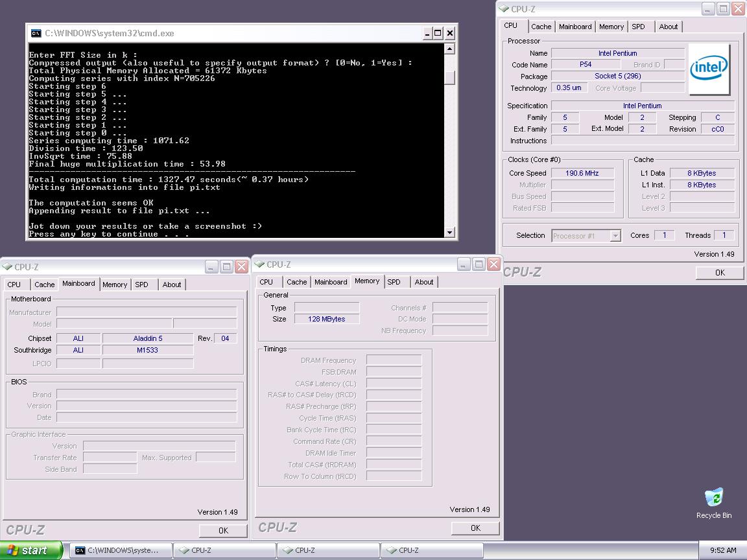
Task: Click the cmd window scroll-up arrow
Action: 449,49
